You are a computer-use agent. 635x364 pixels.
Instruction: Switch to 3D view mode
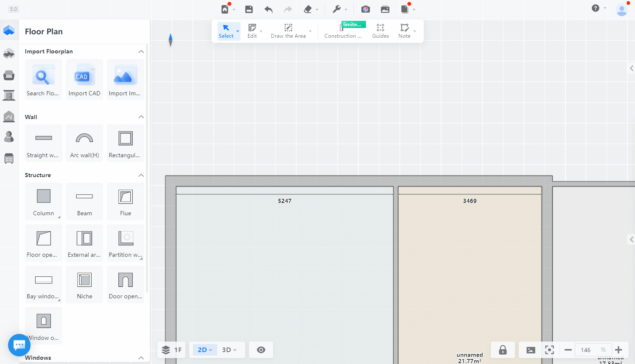(x=229, y=350)
